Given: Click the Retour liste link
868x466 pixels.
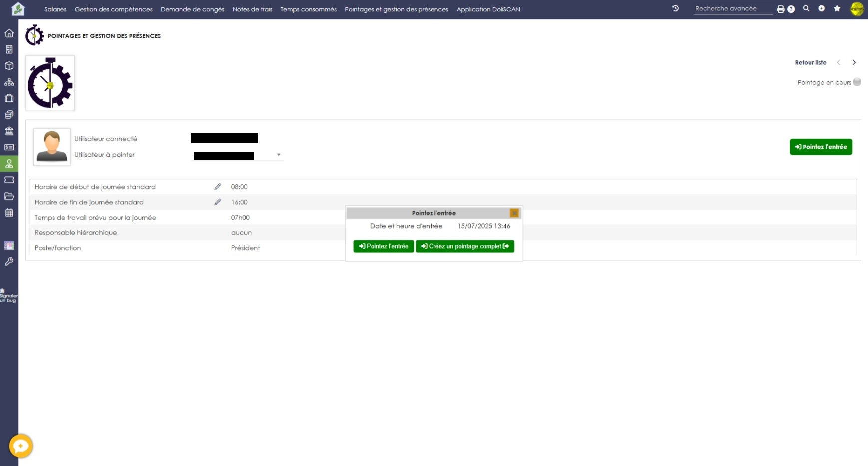Looking at the screenshot, I should tap(811, 62).
